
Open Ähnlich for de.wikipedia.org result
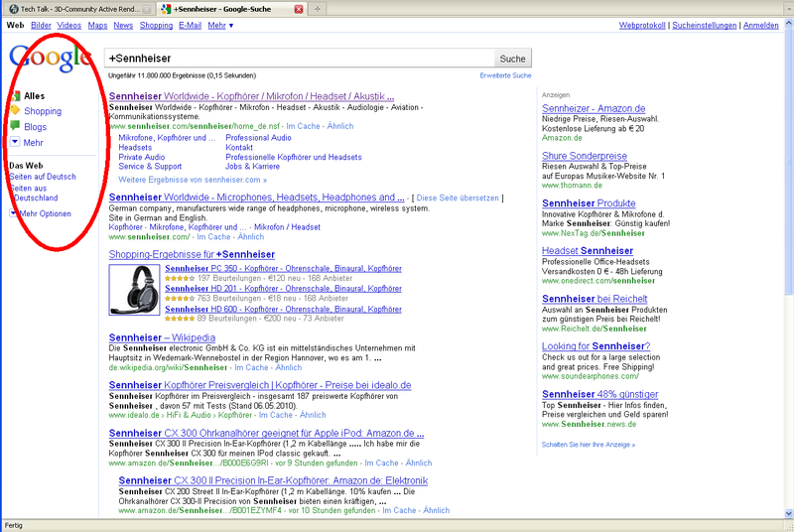tap(288, 367)
